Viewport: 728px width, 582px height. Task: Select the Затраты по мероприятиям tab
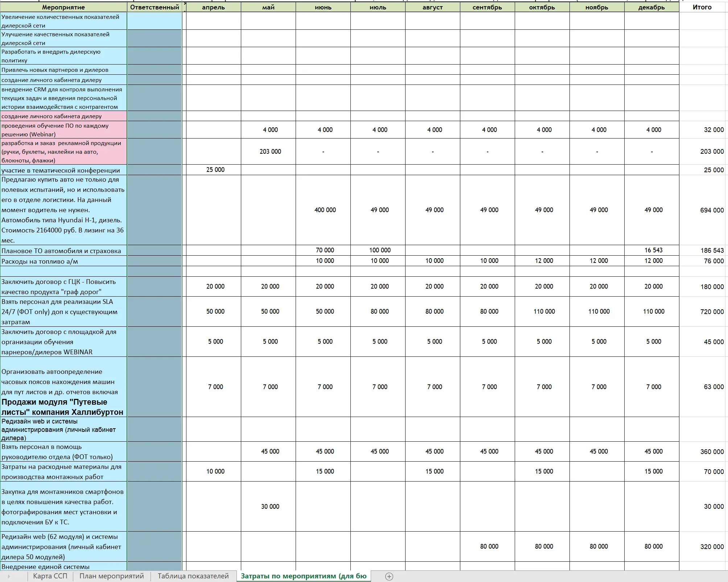coord(303,576)
